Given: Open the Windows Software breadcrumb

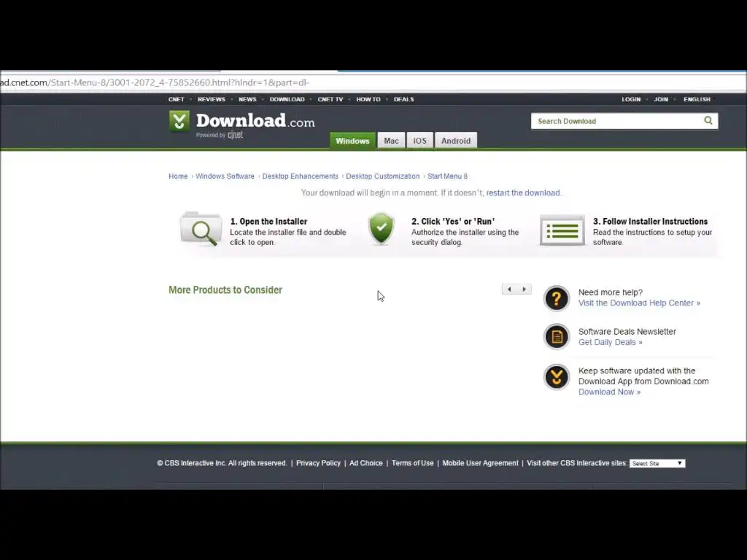Looking at the screenshot, I should click(225, 176).
